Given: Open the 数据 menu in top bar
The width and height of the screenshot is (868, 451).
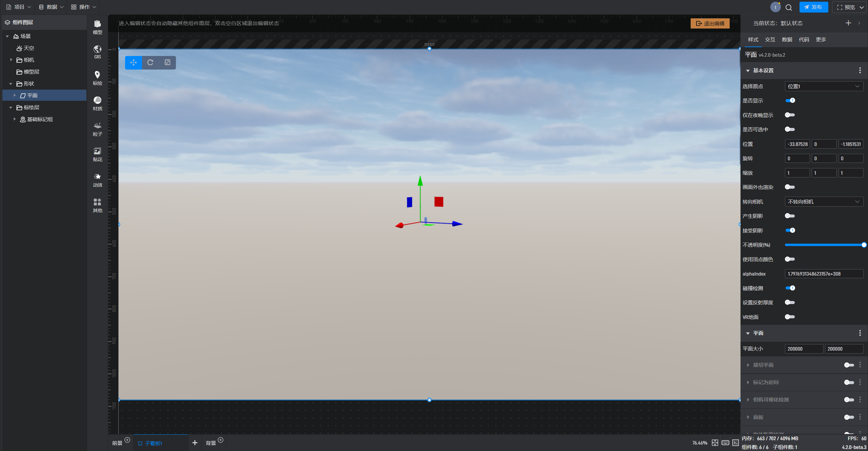Looking at the screenshot, I should pyautogui.click(x=51, y=7).
